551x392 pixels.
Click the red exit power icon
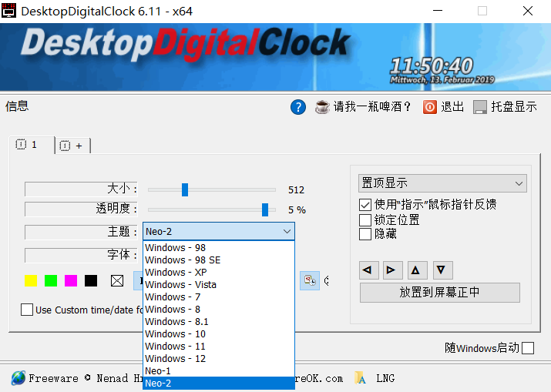[429, 107]
